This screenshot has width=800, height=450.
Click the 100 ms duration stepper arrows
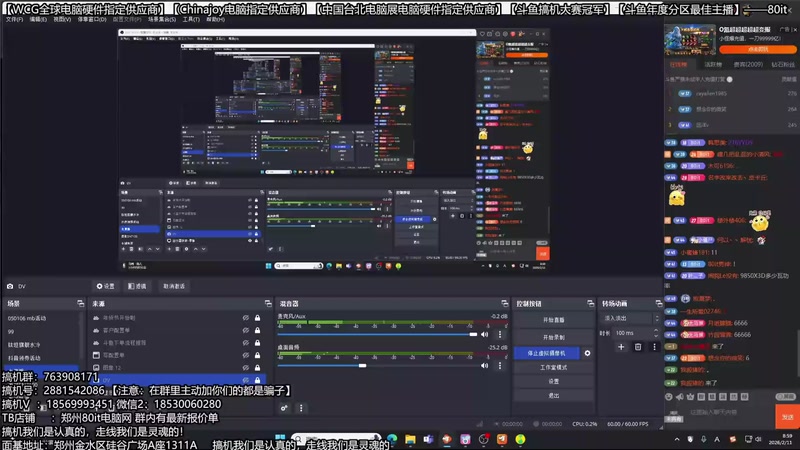(656, 333)
